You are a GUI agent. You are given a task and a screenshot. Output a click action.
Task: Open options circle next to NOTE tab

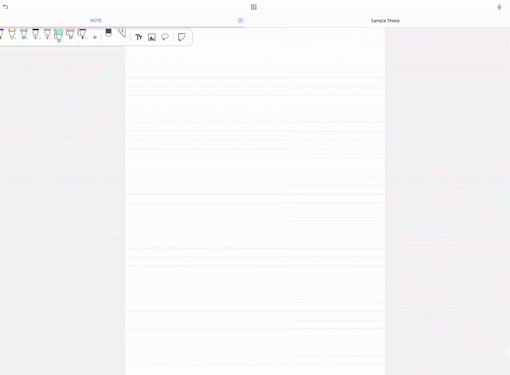[240, 20]
